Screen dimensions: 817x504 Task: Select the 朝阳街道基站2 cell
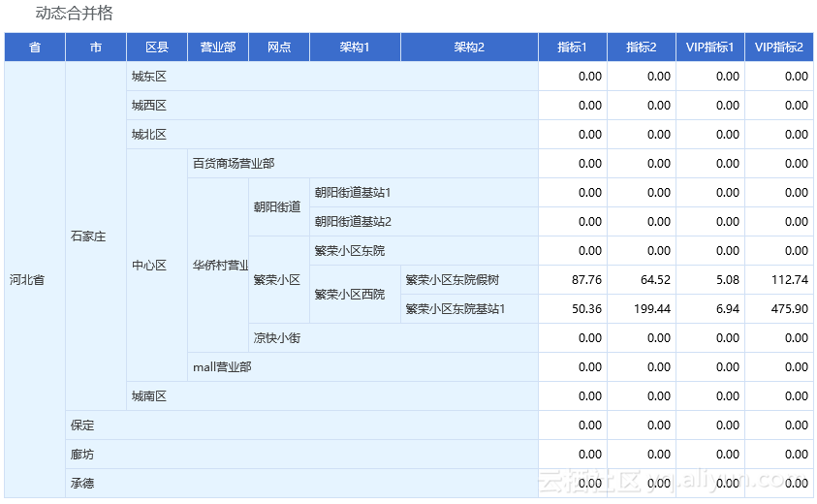(x=424, y=222)
